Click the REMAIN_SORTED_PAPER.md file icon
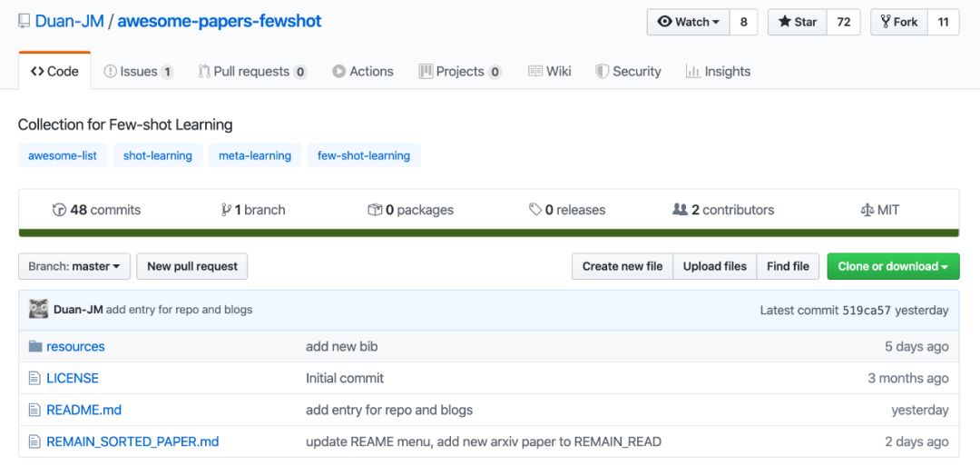Screen dimensions: 980x466 click(x=34, y=441)
